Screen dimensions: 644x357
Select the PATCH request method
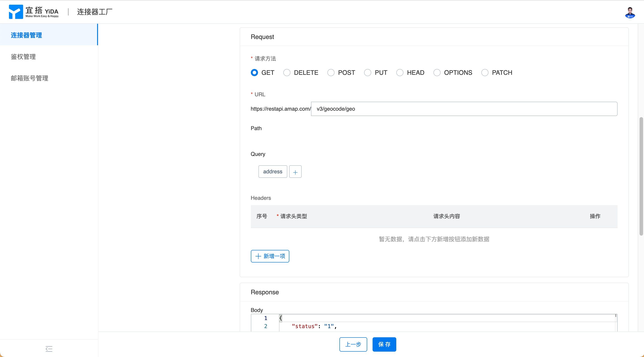pos(485,73)
